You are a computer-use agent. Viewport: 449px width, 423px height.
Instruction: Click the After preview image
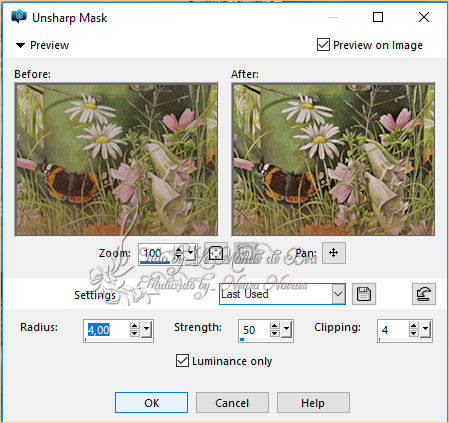[333, 159]
